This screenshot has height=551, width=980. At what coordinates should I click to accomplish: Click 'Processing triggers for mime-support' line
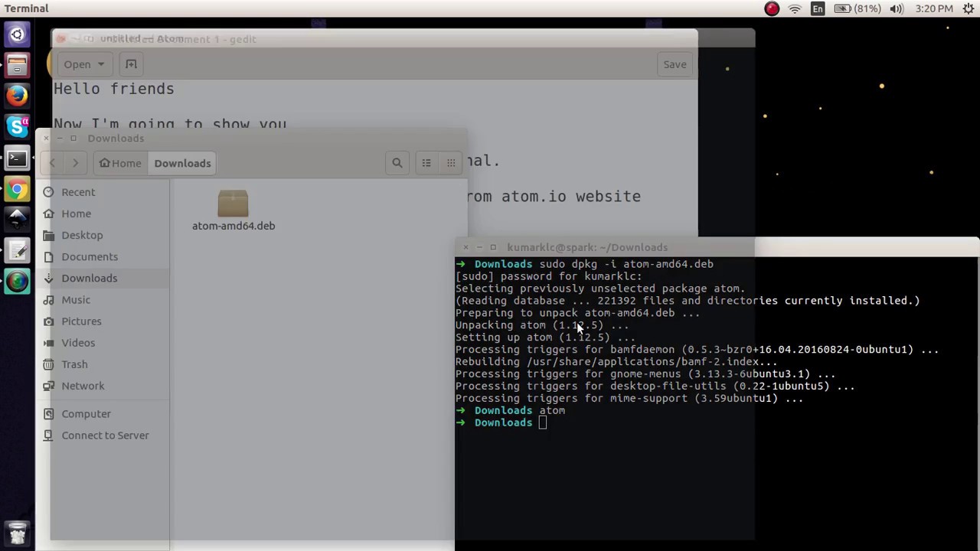[629, 399]
